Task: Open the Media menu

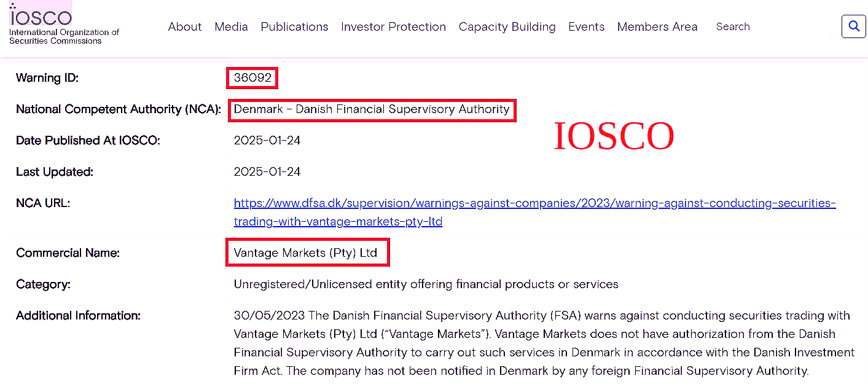Action: point(231,27)
